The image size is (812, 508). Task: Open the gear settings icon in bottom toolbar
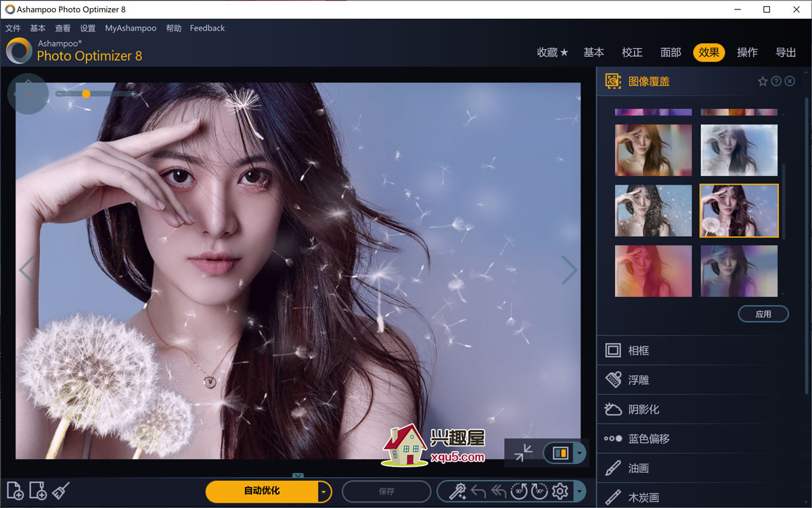coord(560,491)
